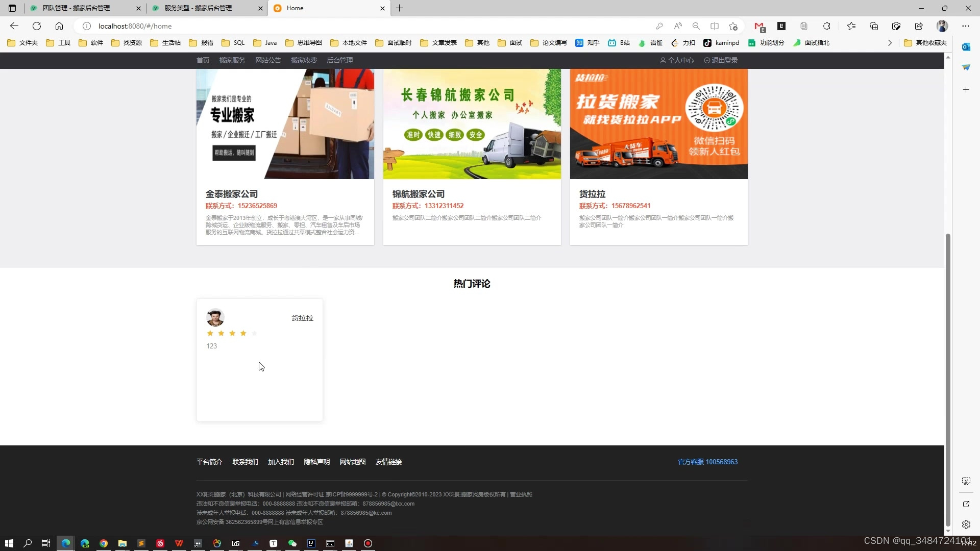Screen dimensions: 980x551
Task: Open split screen view icon
Action: point(715,26)
